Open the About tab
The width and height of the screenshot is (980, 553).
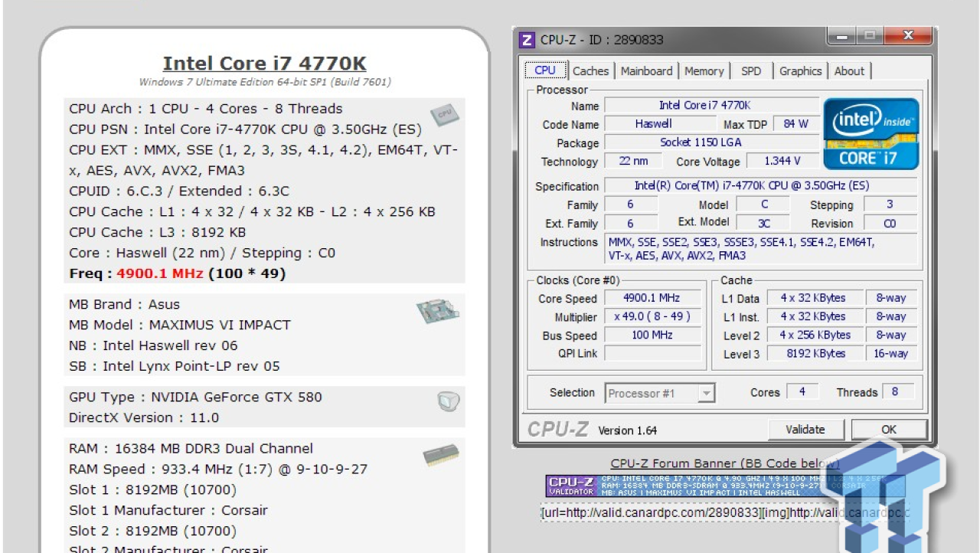[849, 71]
